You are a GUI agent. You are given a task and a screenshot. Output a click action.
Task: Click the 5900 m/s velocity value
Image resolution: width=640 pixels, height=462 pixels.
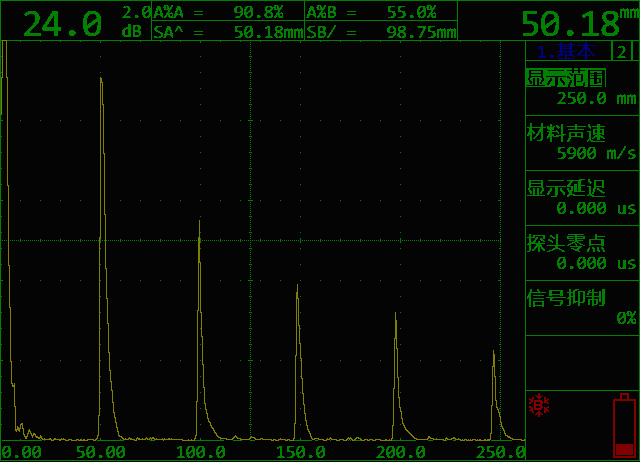[x=595, y=153]
